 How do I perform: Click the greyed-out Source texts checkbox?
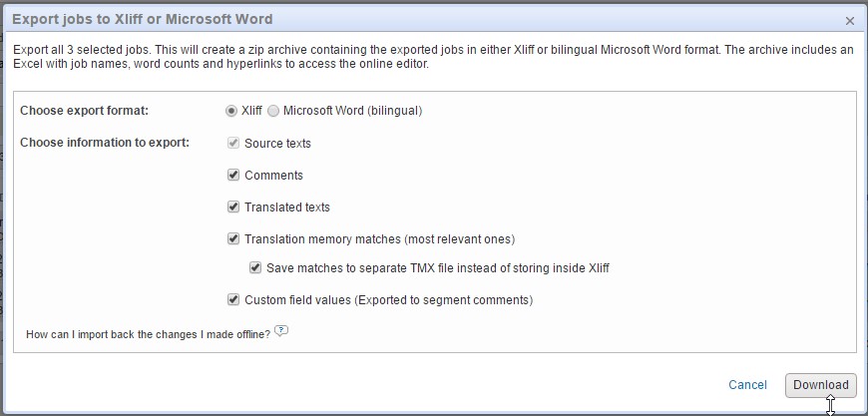233,143
